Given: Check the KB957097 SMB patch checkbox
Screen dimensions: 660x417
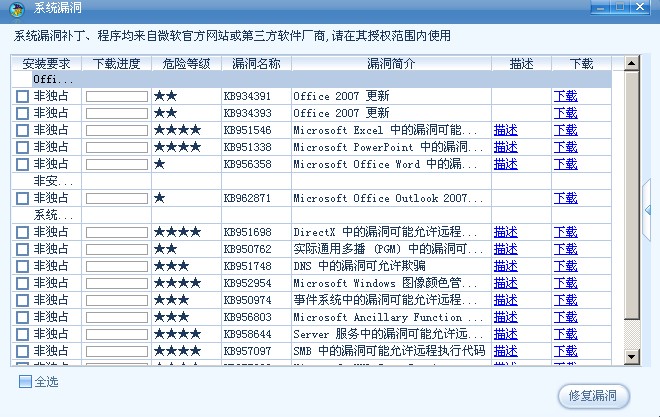Looking at the screenshot, I should pyautogui.click(x=22, y=351).
